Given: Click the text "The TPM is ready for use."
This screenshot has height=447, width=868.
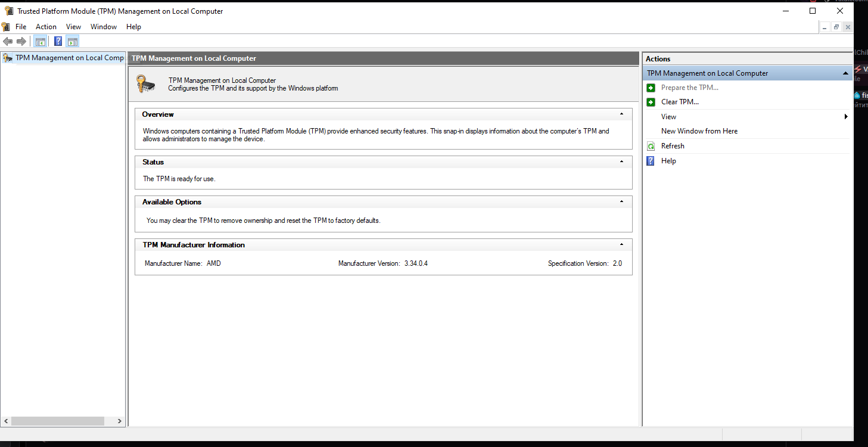Looking at the screenshot, I should click(179, 179).
